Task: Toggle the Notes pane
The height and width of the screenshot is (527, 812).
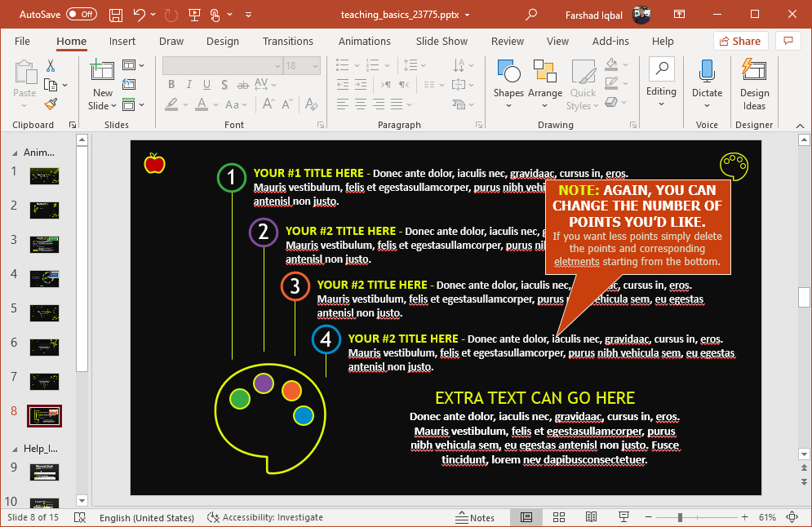Action: point(475,517)
